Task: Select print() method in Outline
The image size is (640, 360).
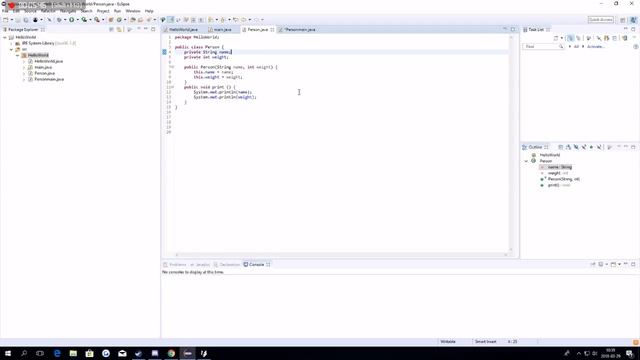Action: pyautogui.click(x=559, y=185)
